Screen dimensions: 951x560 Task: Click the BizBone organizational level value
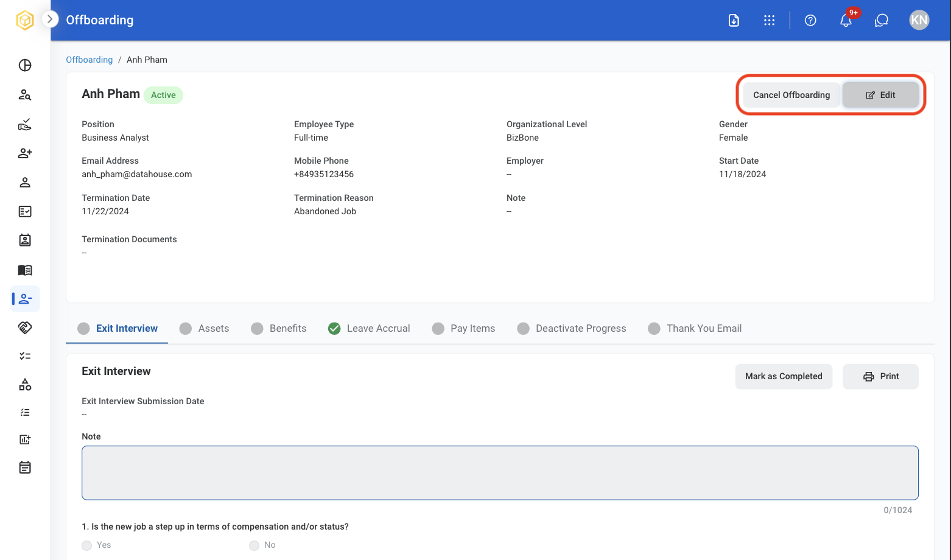click(x=522, y=138)
